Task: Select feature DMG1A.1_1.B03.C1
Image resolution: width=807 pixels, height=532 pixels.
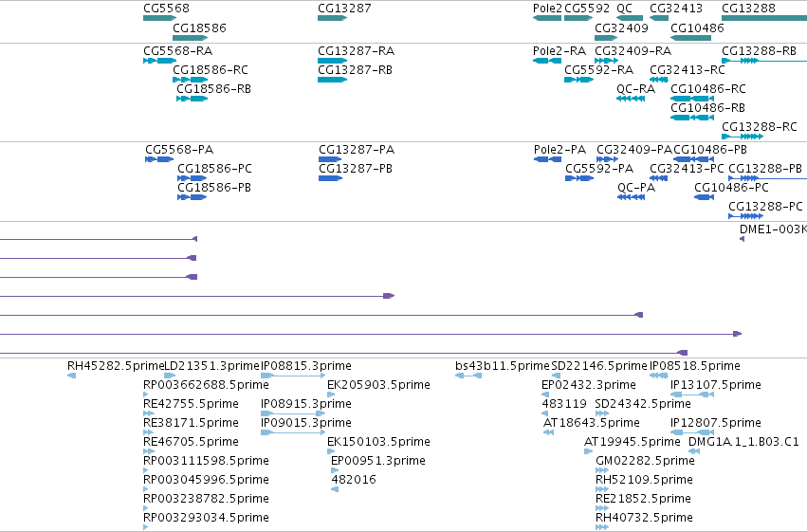Action: 694,451
